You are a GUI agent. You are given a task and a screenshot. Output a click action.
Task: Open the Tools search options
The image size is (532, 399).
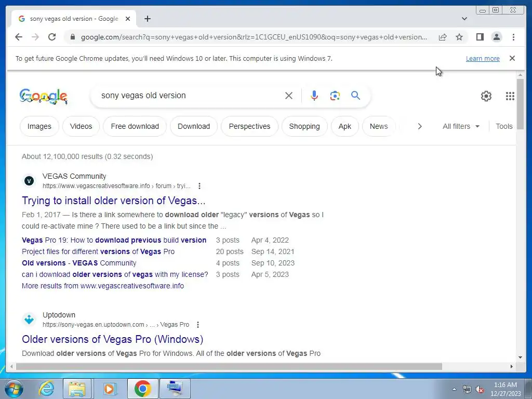pos(504,126)
